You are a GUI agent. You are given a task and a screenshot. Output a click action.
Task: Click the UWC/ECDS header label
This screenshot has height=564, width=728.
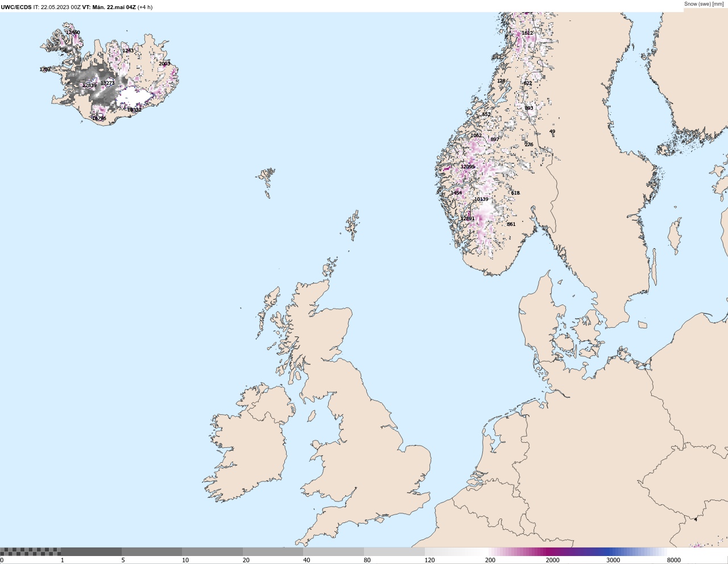coord(16,7)
